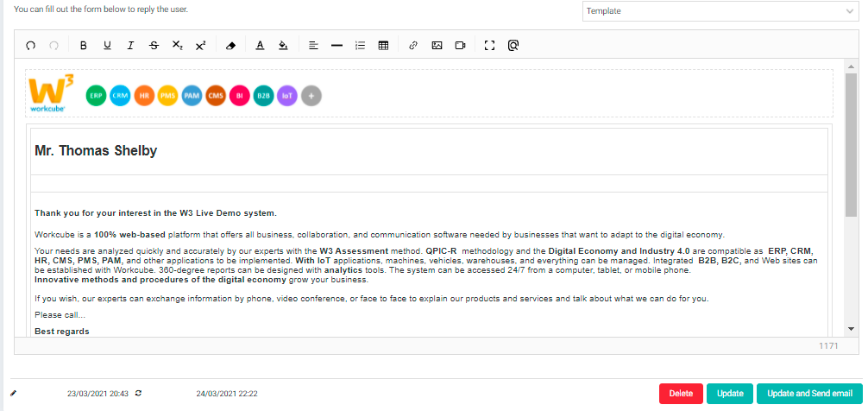The image size is (868, 411).
Task: Click the character count 1171
Action: [x=828, y=345]
